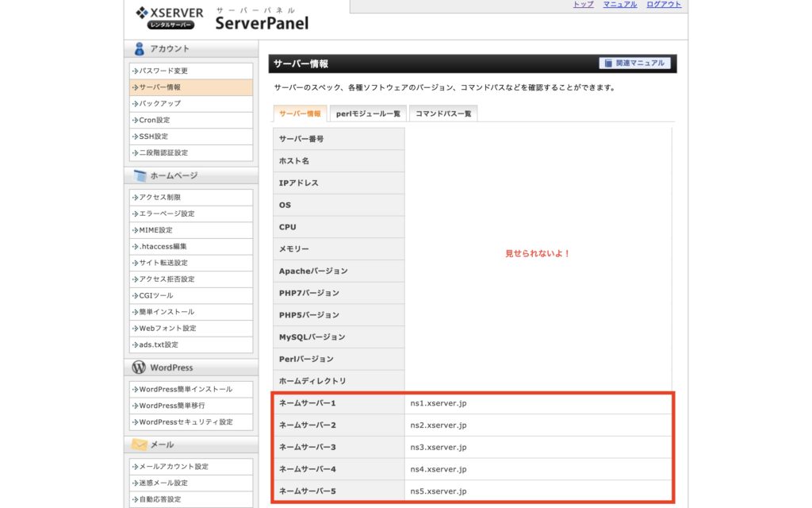Click the ホスト名 row label

[x=294, y=161]
